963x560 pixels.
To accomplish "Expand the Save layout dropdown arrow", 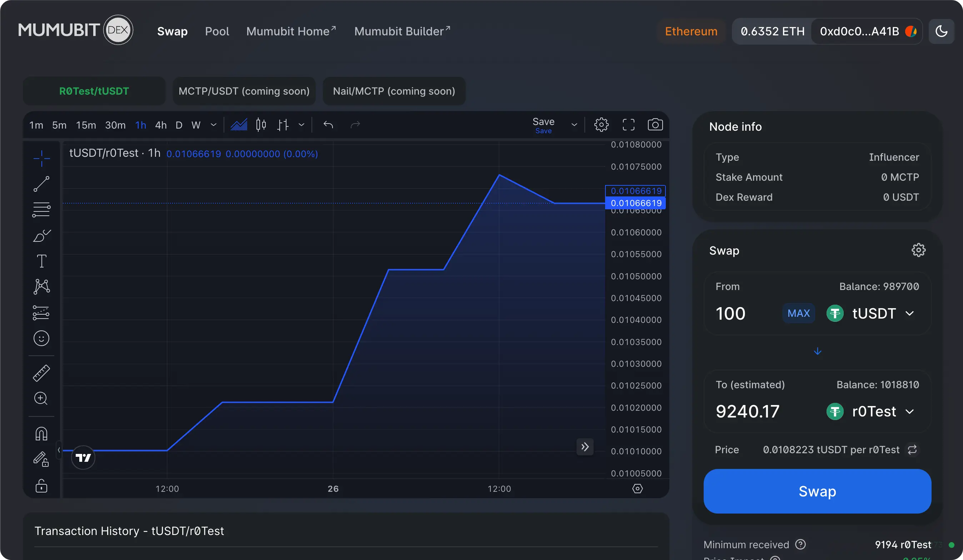I will point(574,125).
